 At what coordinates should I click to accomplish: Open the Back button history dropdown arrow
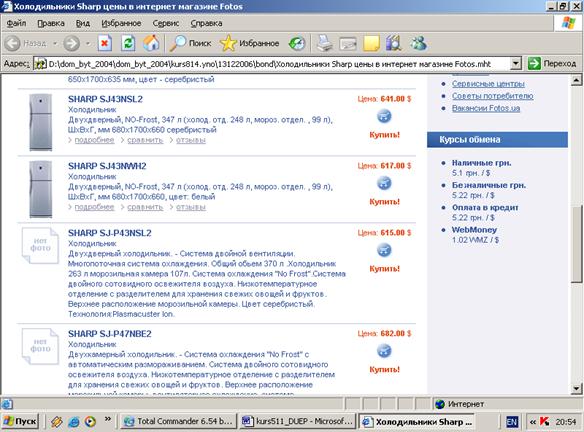click(x=55, y=44)
